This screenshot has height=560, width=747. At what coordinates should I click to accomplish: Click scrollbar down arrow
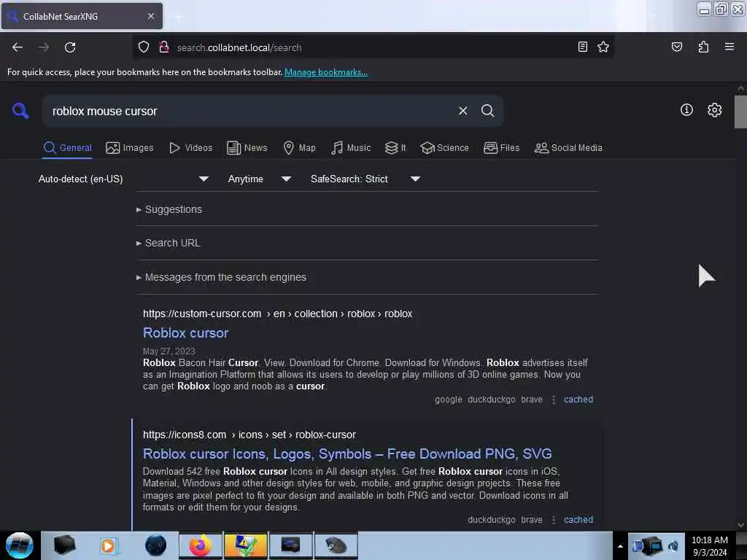click(x=740, y=525)
